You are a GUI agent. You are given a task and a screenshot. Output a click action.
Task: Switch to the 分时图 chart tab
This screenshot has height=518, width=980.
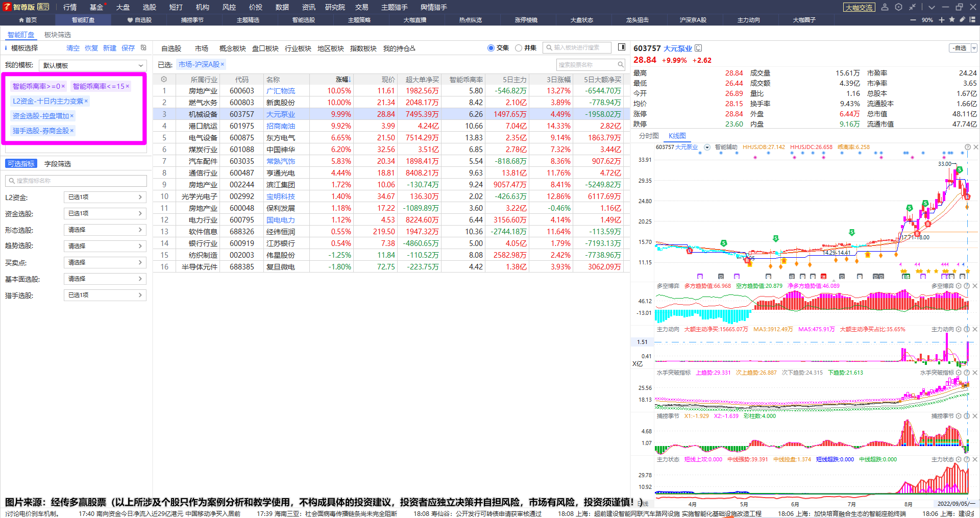(x=649, y=136)
